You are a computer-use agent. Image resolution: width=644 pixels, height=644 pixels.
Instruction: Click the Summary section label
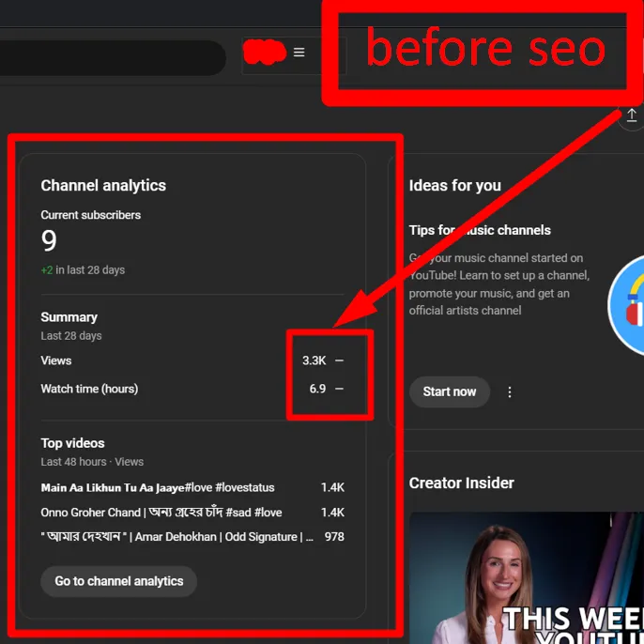point(69,317)
